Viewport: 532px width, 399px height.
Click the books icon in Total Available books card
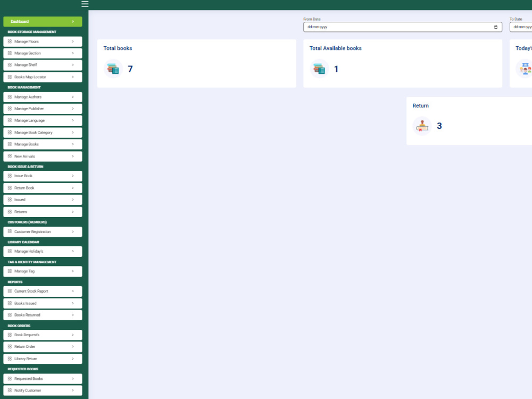tap(319, 69)
